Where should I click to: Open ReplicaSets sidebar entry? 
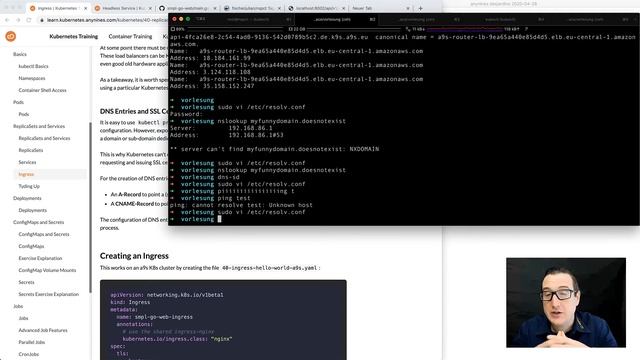tap(31, 150)
